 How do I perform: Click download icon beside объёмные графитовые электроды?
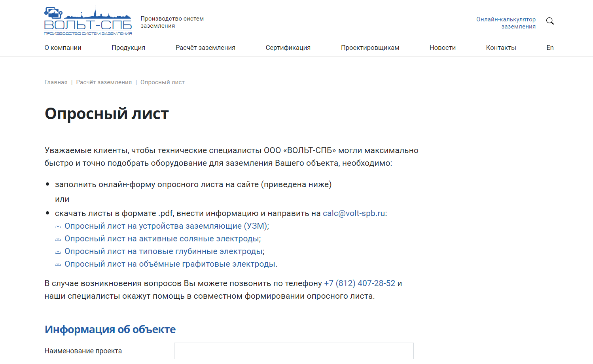(58, 264)
